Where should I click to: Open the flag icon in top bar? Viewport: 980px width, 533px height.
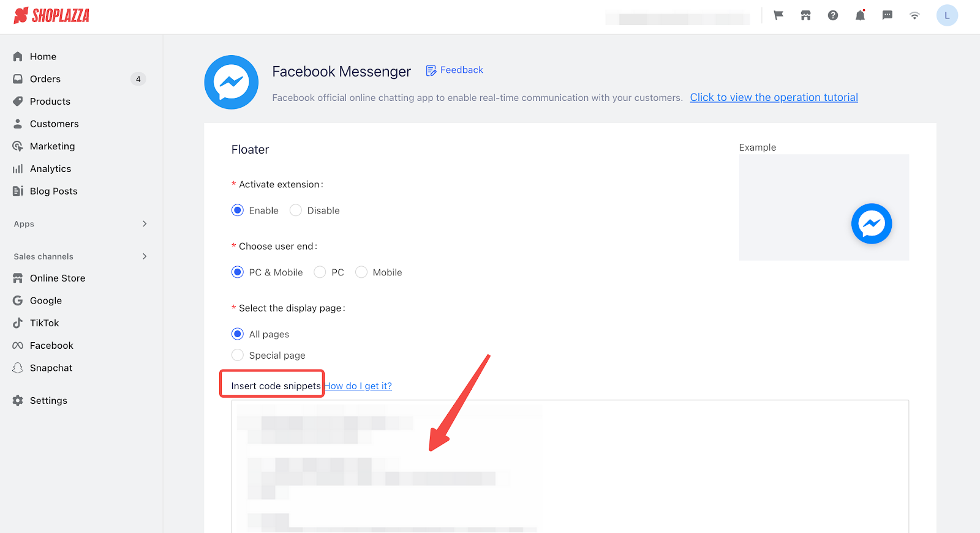(778, 15)
